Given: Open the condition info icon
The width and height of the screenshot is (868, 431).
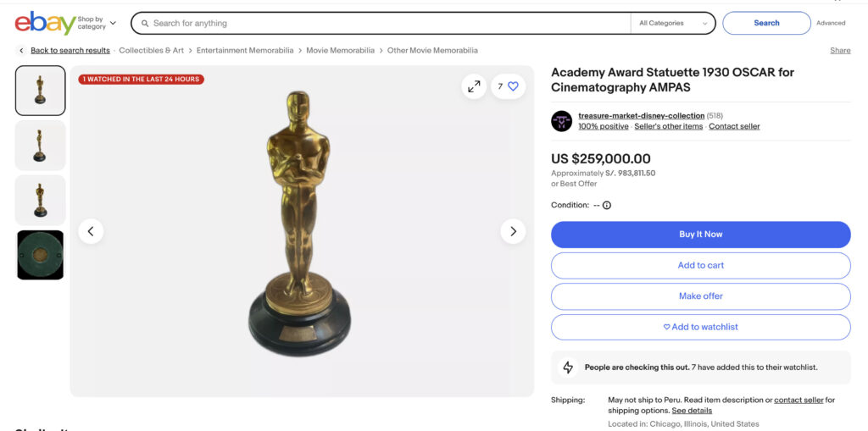Looking at the screenshot, I should coord(607,205).
